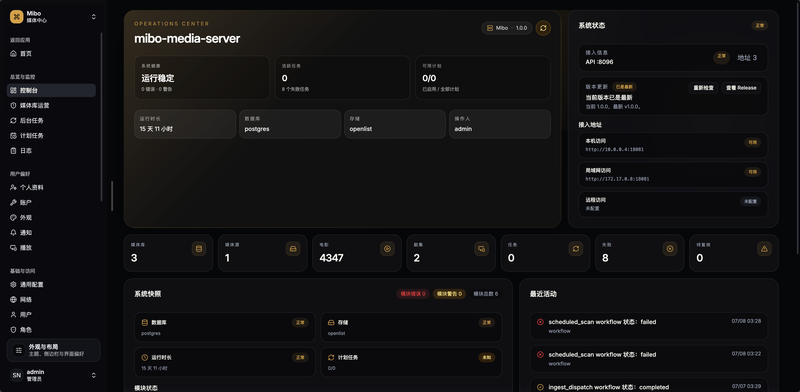Screen dimensions: 800x392
Task: Open first failed scheduled_scan workflow activity
Action: 648,326
